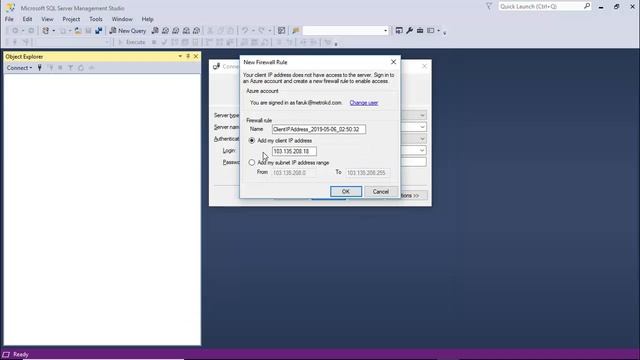Click the New Query toolbar button
This screenshot has height=360, width=640.
point(128,31)
